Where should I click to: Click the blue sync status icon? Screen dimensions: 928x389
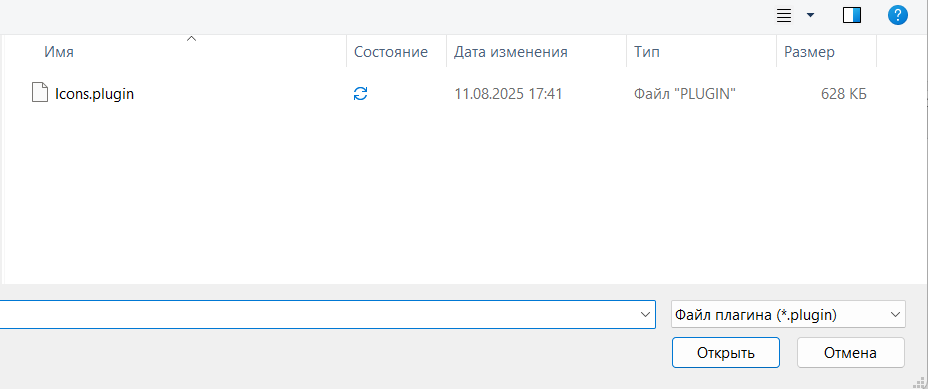pos(360,93)
